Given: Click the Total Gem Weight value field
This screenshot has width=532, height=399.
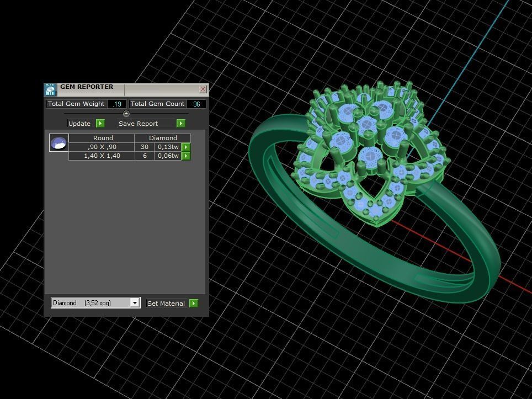Looking at the screenshot, I should coord(116,104).
